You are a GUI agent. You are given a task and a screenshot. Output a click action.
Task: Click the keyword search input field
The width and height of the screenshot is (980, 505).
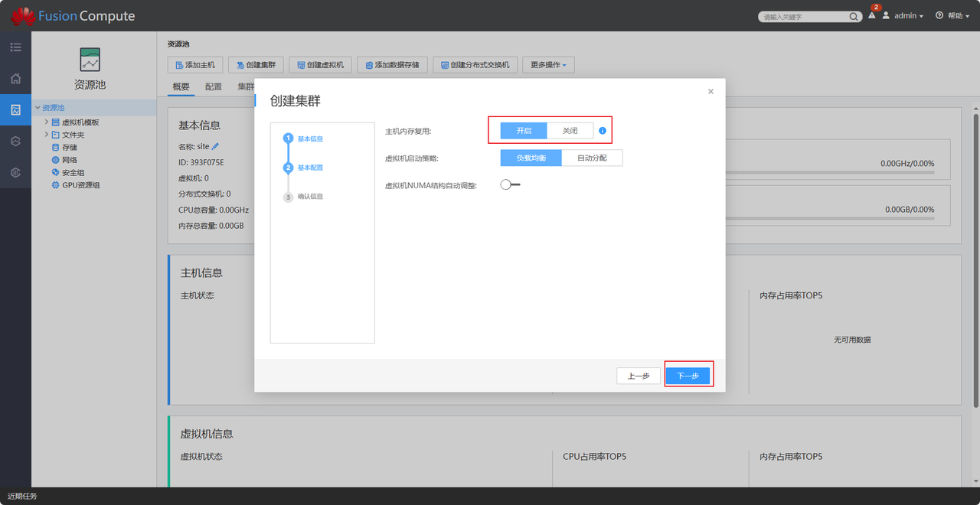tap(804, 17)
